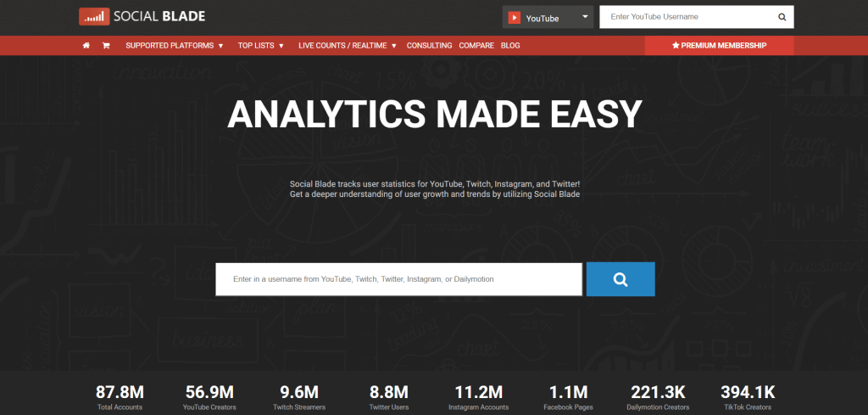Click the Premium Membership button
Viewport: 868px width, 415px height.
pyautogui.click(x=719, y=46)
